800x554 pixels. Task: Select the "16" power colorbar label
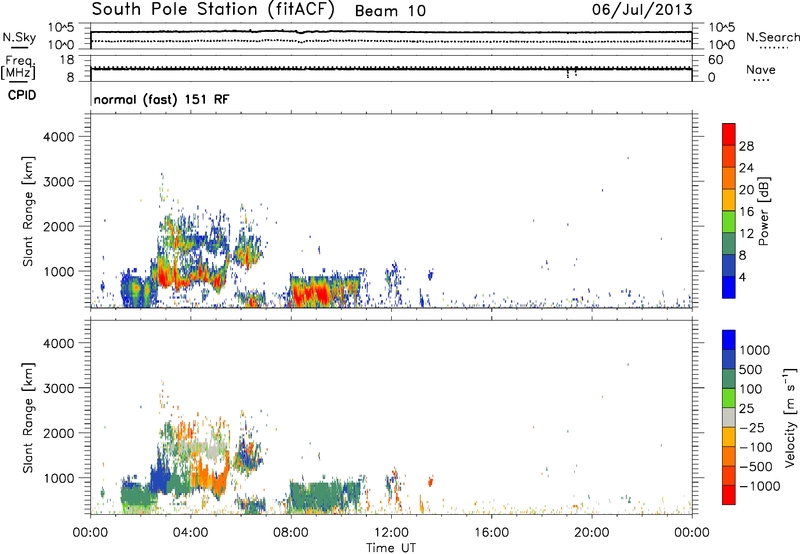746,212
